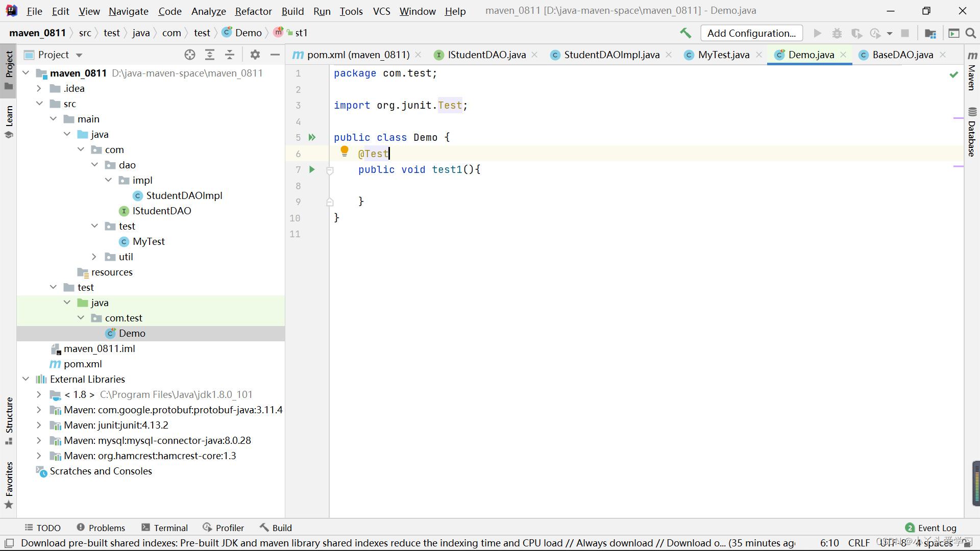
Task: Click the memory indicator bar at right edge
Action: point(976,483)
